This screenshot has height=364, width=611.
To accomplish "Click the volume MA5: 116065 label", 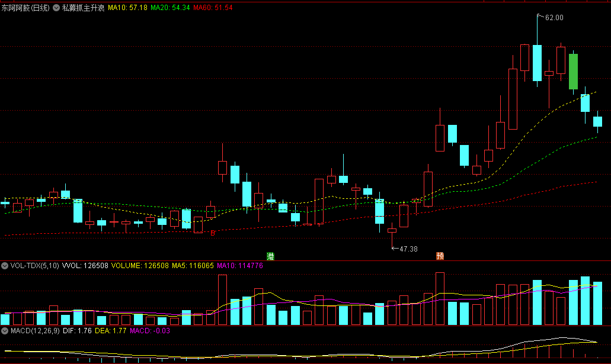I will [193, 266].
